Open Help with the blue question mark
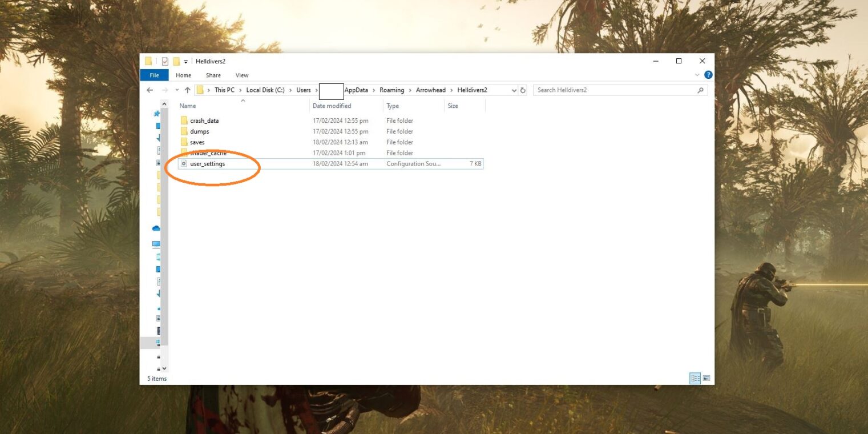Screen dimensions: 868x434 (x=708, y=75)
